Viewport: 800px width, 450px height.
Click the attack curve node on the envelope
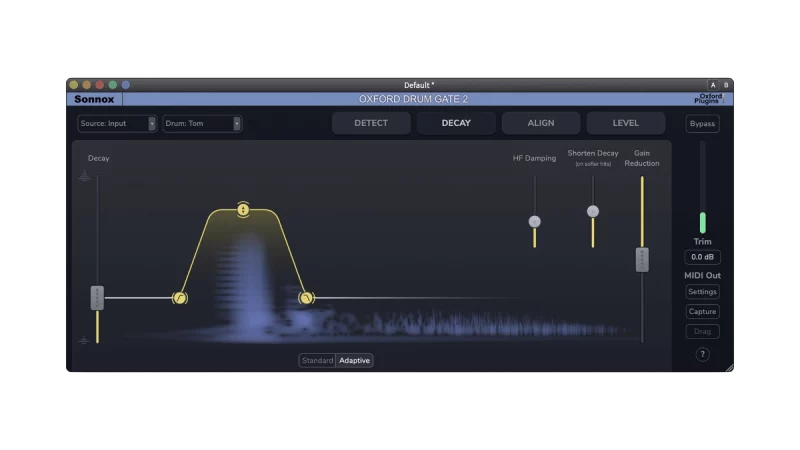[x=180, y=298]
